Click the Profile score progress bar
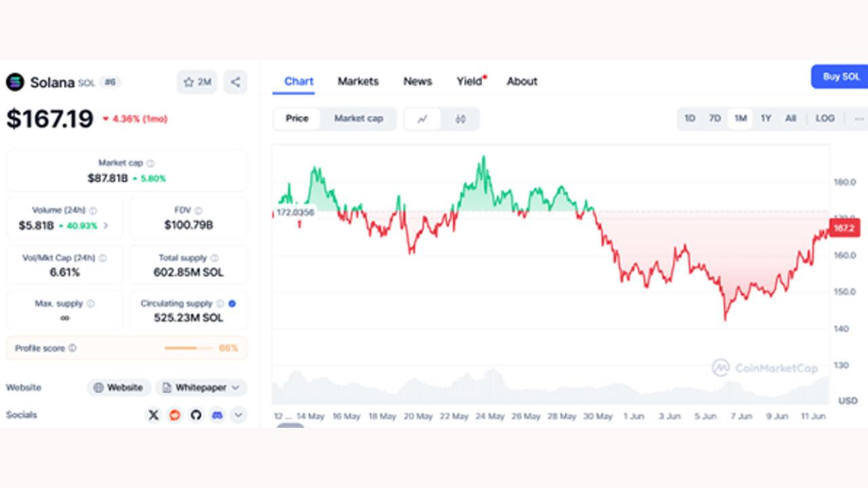This screenshot has height=488, width=868. tap(189, 348)
